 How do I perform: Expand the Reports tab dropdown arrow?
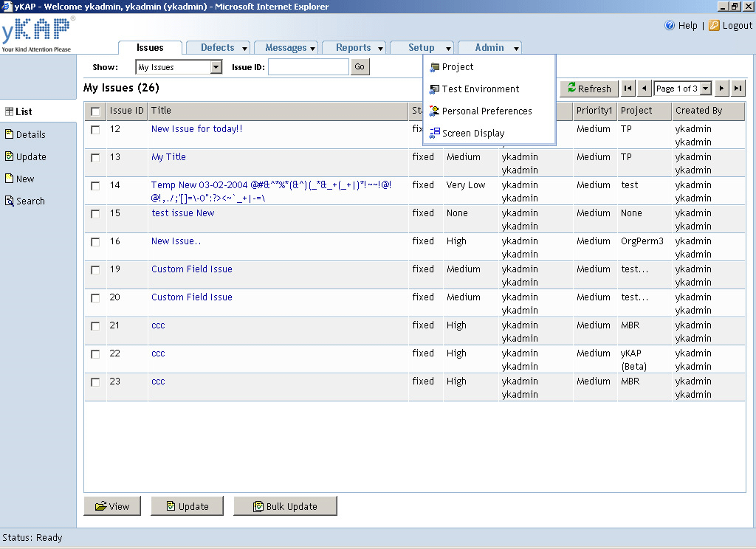[380, 48]
